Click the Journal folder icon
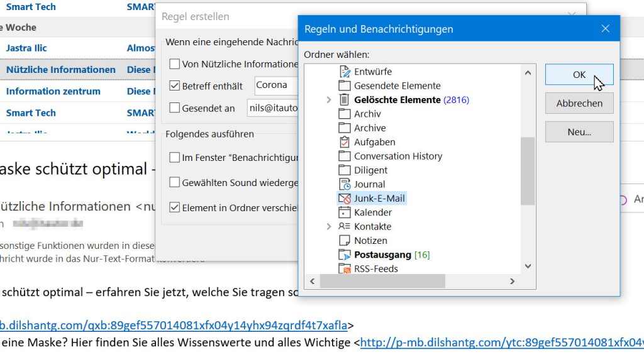Screen dimensions: 644x362 point(344,184)
